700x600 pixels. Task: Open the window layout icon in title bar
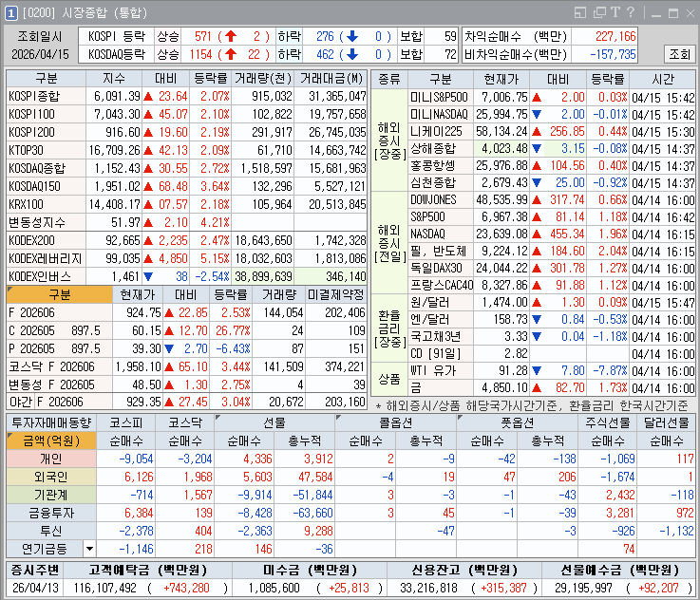point(579,13)
